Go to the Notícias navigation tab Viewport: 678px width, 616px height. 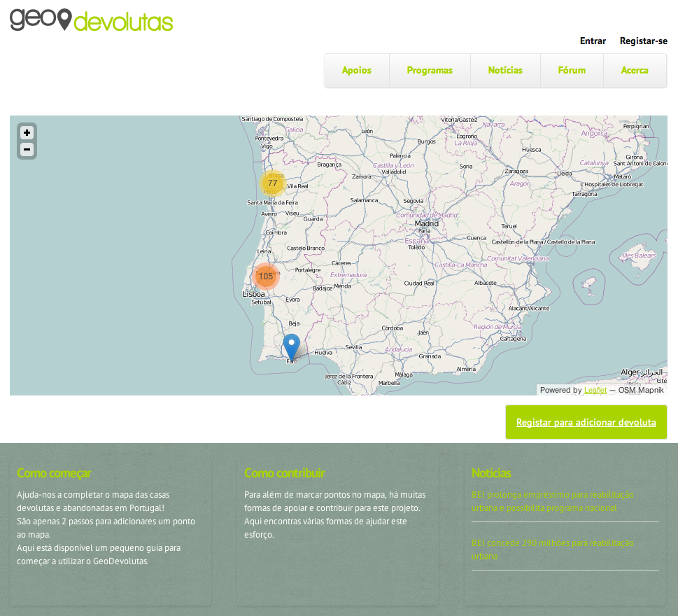click(x=505, y=71)
